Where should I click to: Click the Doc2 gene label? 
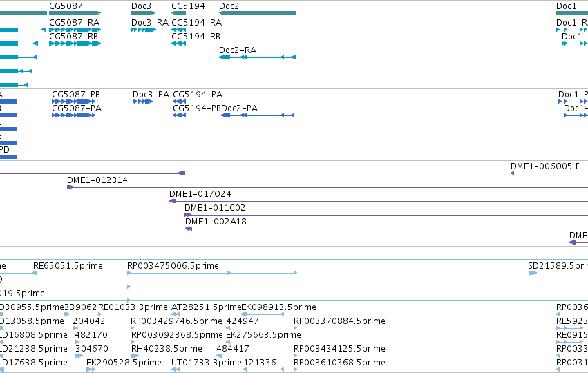point(229,6)
